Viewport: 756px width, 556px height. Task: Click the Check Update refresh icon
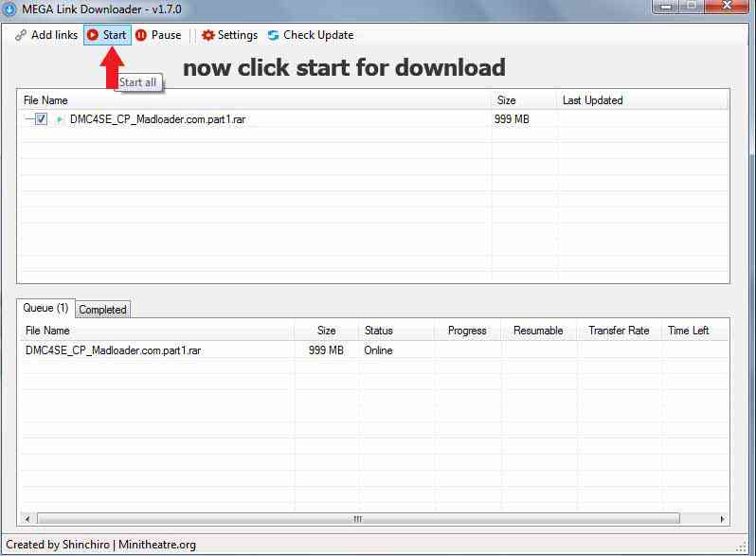pos(273,35)
